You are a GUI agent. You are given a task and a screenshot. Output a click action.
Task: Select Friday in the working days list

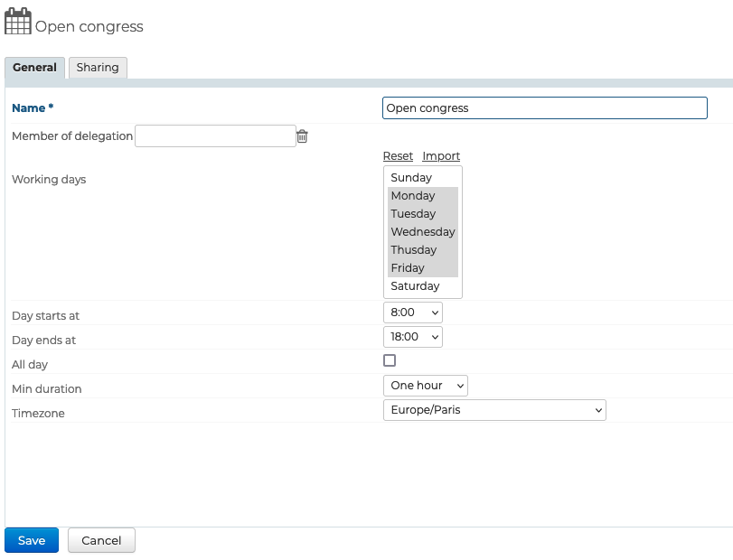point(408,268)
